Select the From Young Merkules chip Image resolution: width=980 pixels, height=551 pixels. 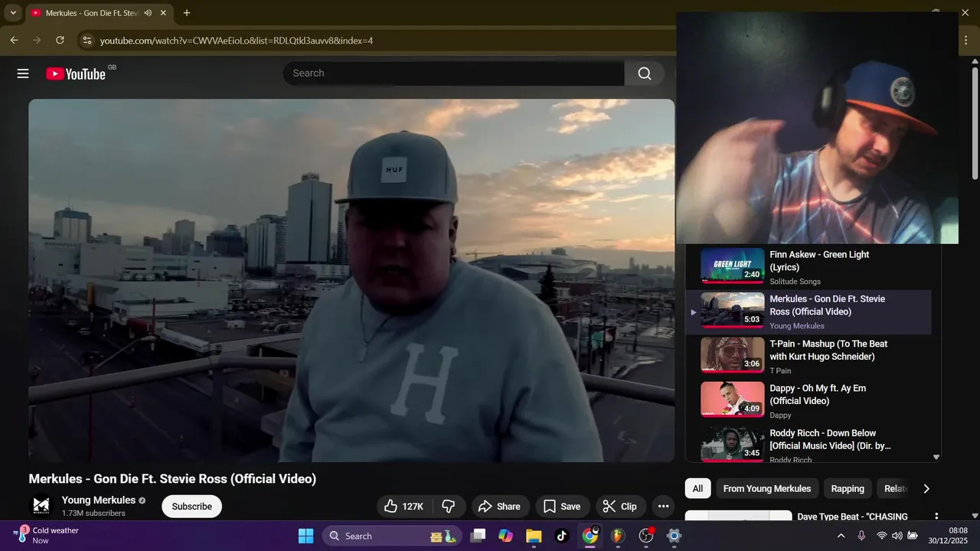pos(767,488)
